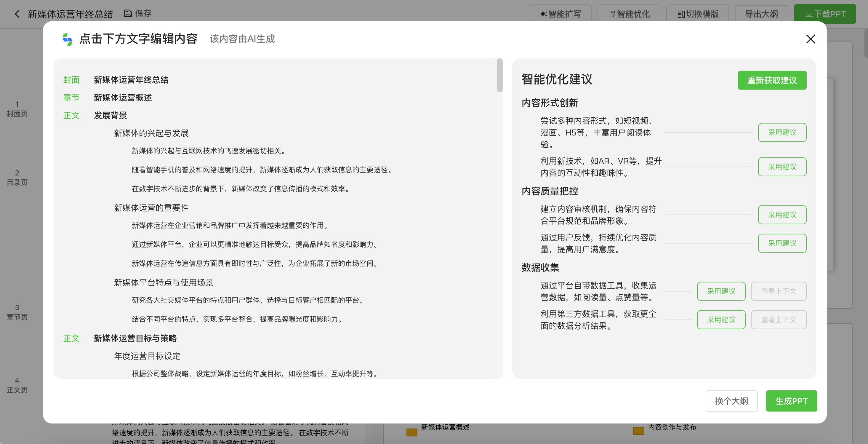View context for the platform data suggestion
Viewport: 868px width, 444px height.
pyautogui.click(x=778, y=291)
